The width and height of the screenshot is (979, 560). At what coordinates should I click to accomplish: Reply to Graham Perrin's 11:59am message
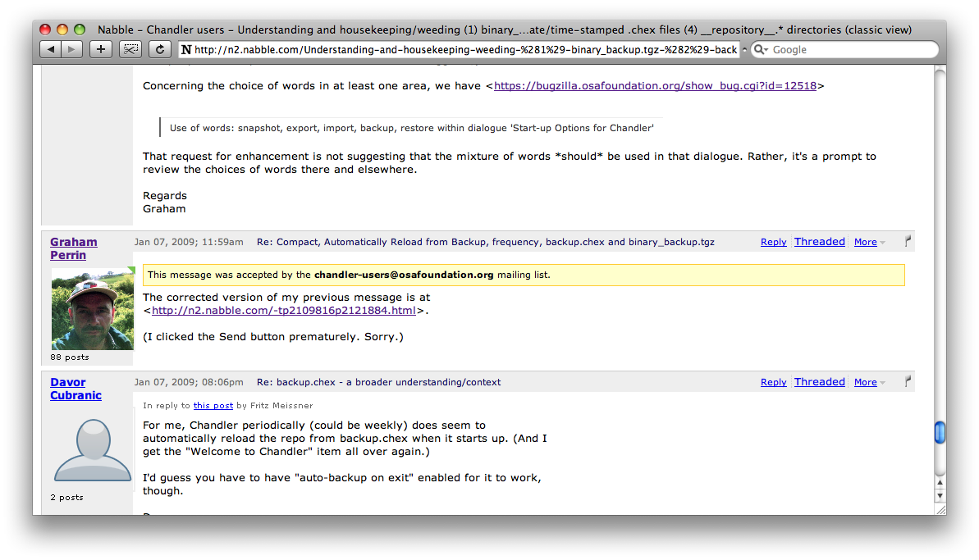(x=773, y=243)
